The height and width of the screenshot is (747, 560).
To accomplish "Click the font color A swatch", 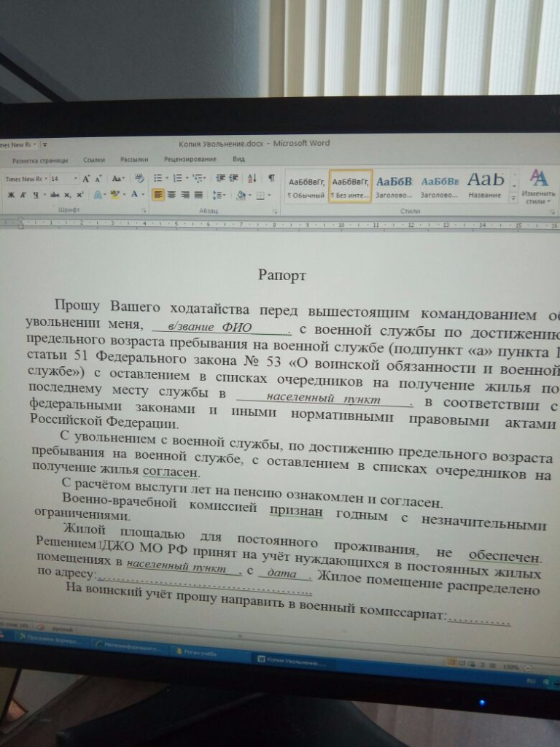I will 135,195.
